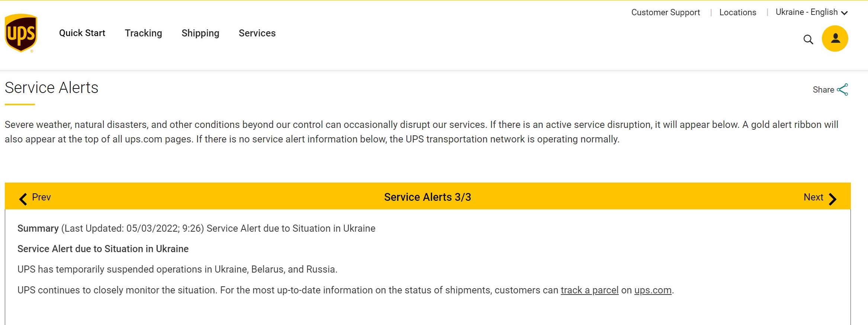868x325 pixels.
Task: Select the Services menu item
Action: 257,33
